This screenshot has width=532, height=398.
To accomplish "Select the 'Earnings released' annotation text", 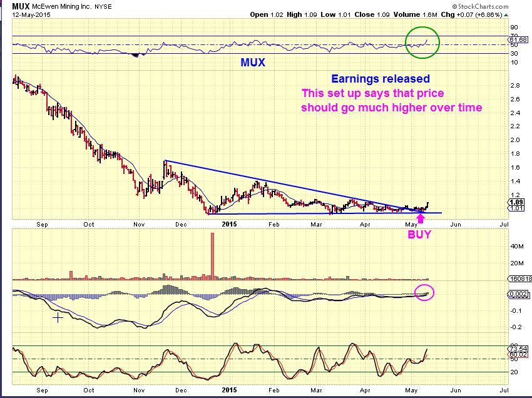I will (x=381, y=79).
